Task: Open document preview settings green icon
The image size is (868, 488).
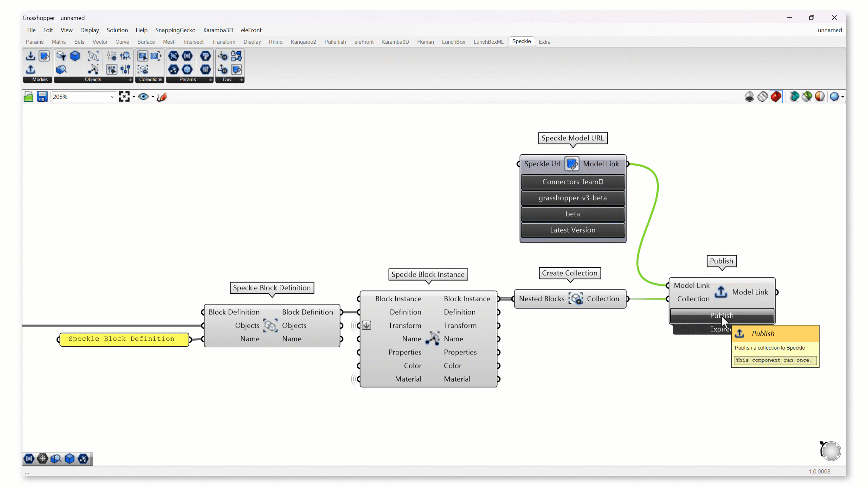Action: tap(807, 97)
